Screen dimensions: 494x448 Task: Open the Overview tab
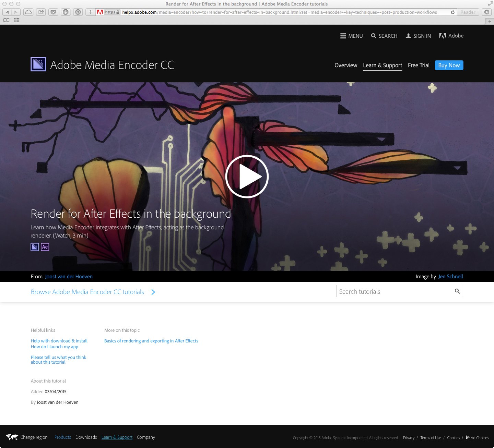346,65
